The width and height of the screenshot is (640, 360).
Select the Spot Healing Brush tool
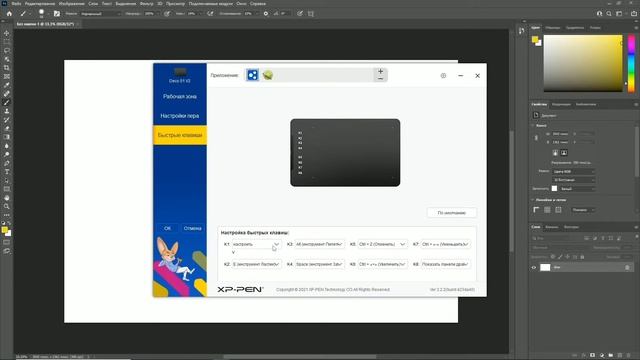[7, 94]
